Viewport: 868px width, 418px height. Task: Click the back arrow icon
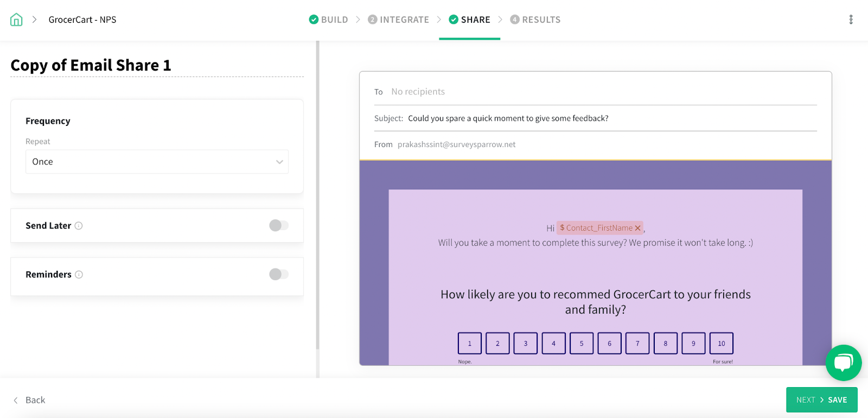(16, 400)
